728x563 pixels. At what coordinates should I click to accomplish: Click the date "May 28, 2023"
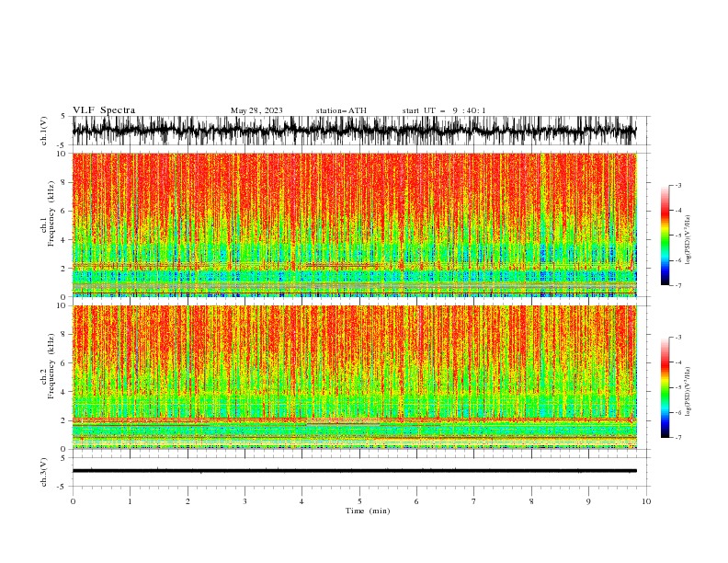256,110
